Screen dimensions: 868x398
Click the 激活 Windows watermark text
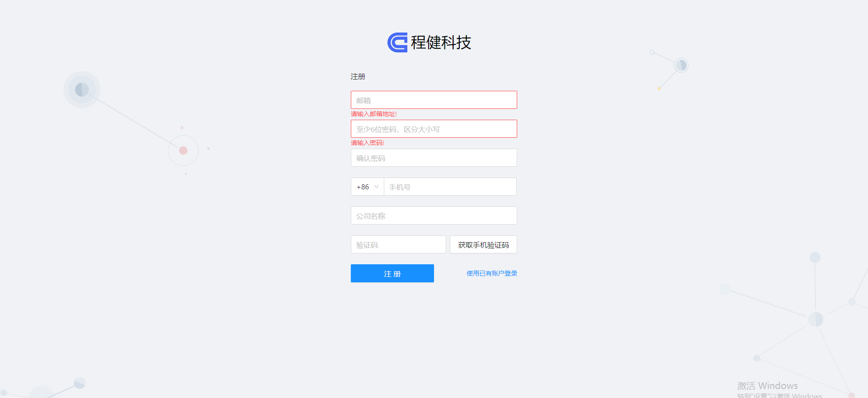[x=768, y=385]
